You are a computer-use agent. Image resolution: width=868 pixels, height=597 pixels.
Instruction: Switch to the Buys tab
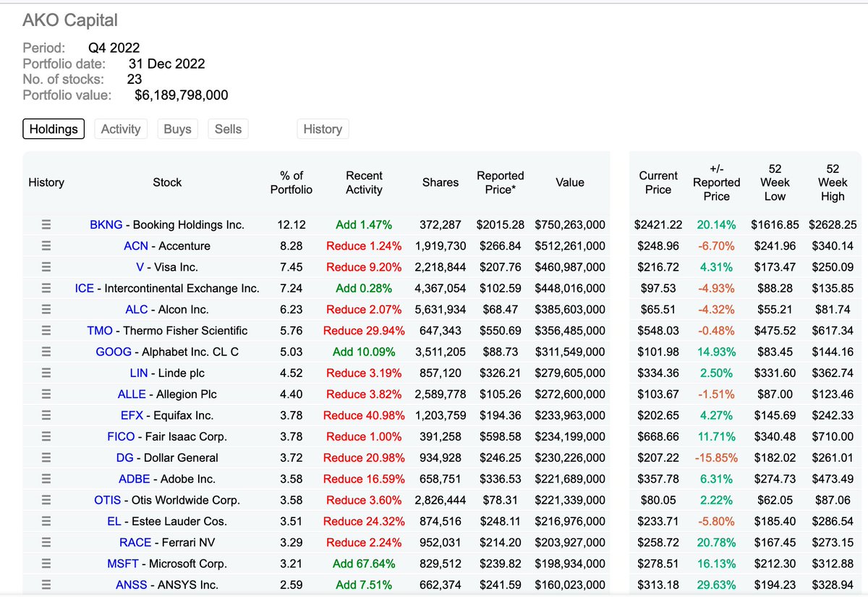177,129
